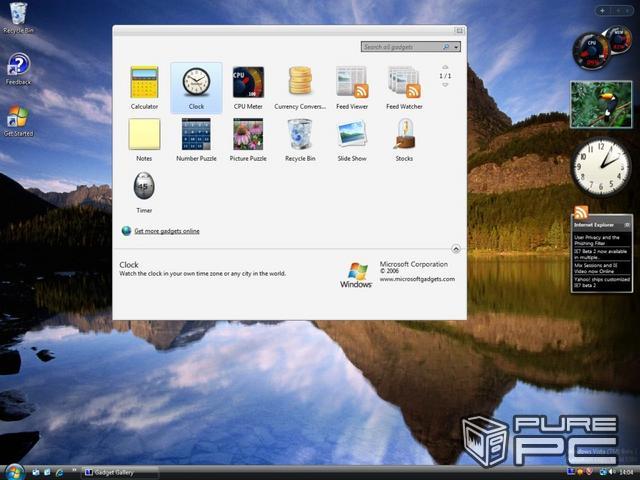Go to next gallery page arrow
The image size is (640, 480).
(x=445, y=85)
